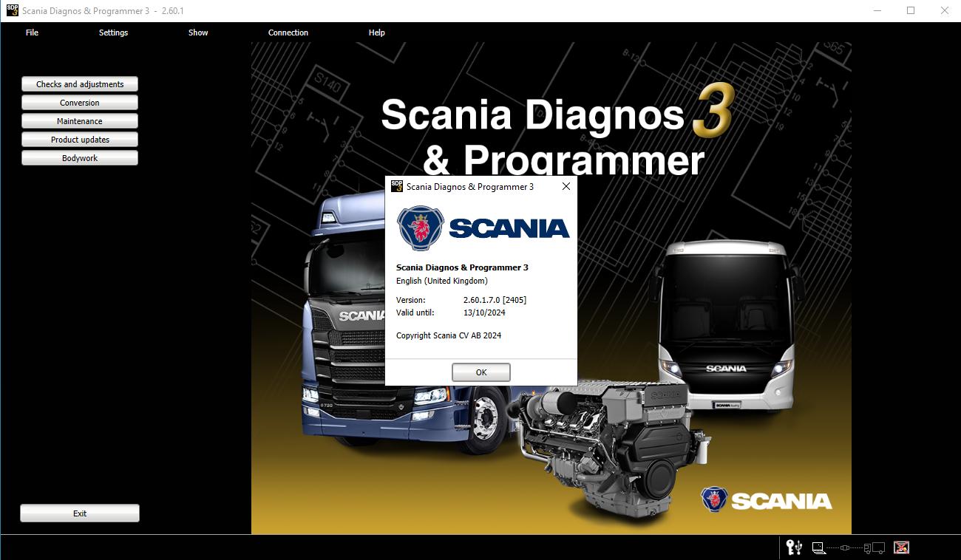Select Checks and adjustments

(79, 83)
